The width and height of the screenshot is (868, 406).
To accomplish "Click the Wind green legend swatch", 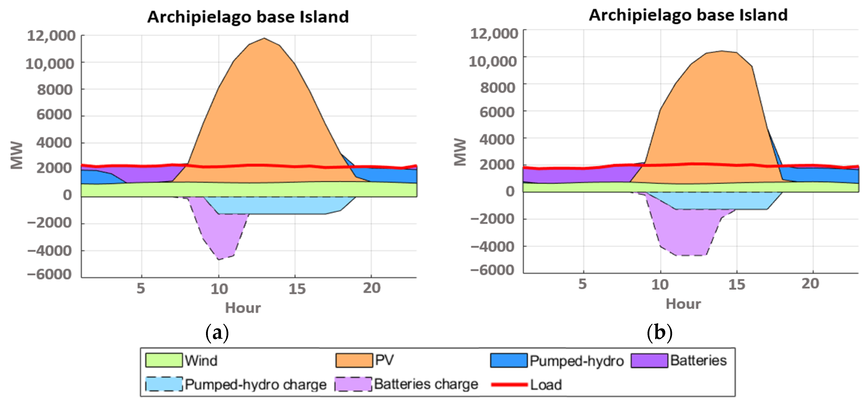I will pos(164,360).
